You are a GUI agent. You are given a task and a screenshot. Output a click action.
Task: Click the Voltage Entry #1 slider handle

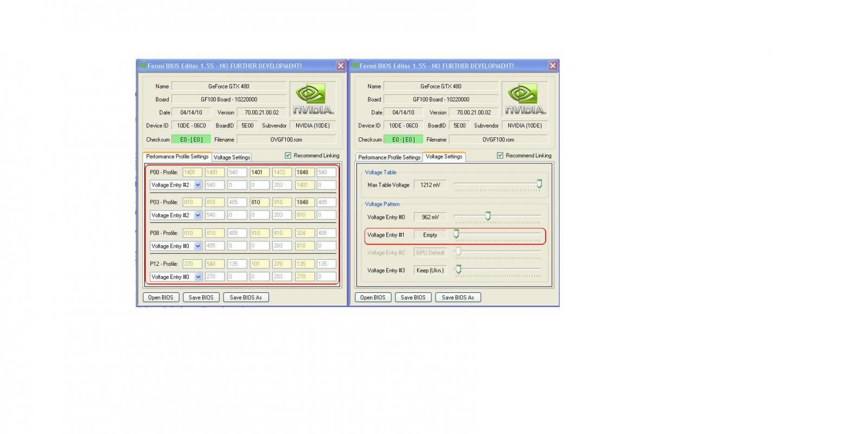(456, 234)
